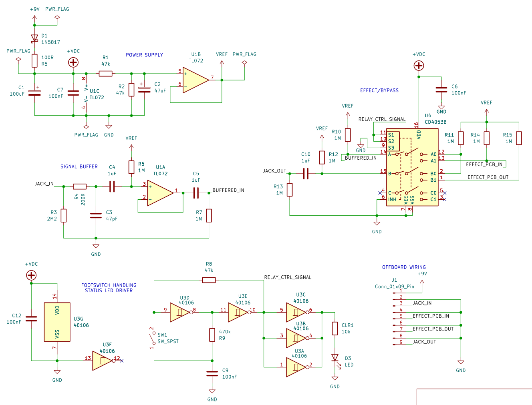Select the U3C 40106 inverter gate
The height and width of the screenshot is (405, 532).
click(297, 312)
